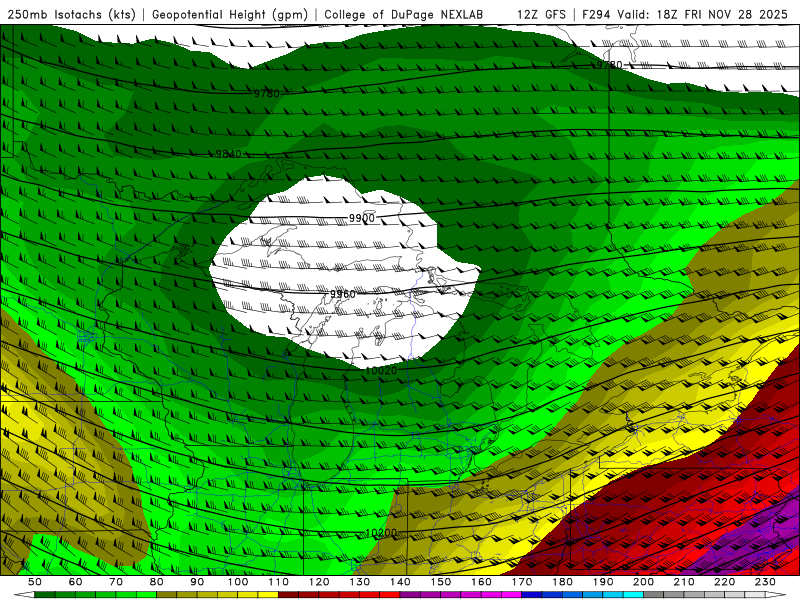
Task: Click the 130 value on the color scale
Action: 359,582
